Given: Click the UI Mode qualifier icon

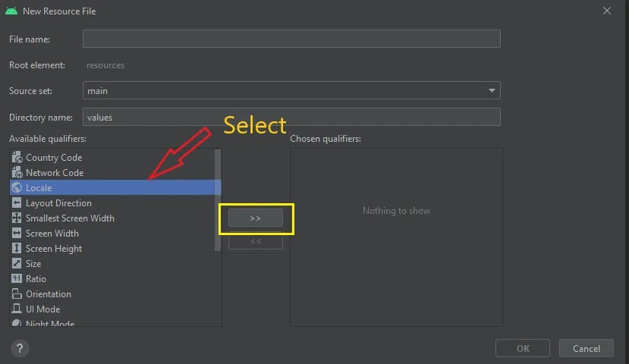Looking at the screenshot, I should coord(17,309).
